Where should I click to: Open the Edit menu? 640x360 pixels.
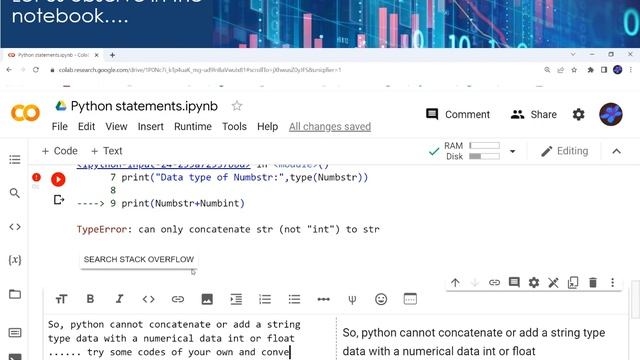coord(87,127)
